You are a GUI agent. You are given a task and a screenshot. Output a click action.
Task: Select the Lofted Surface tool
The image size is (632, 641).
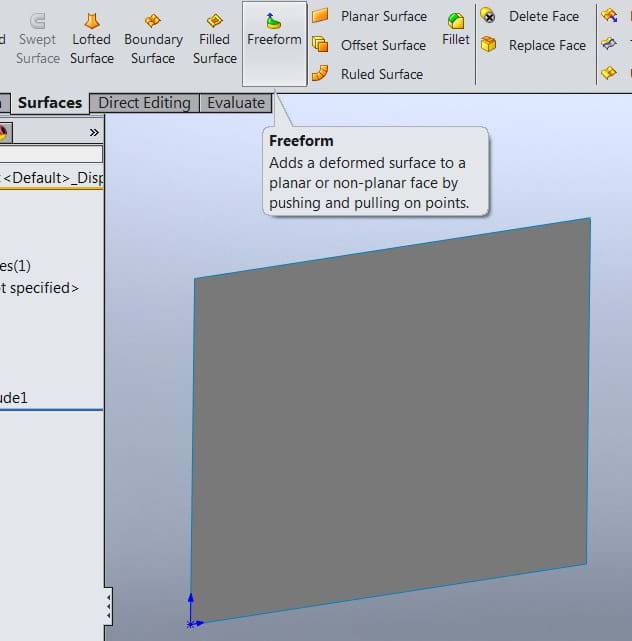(92, 38)
